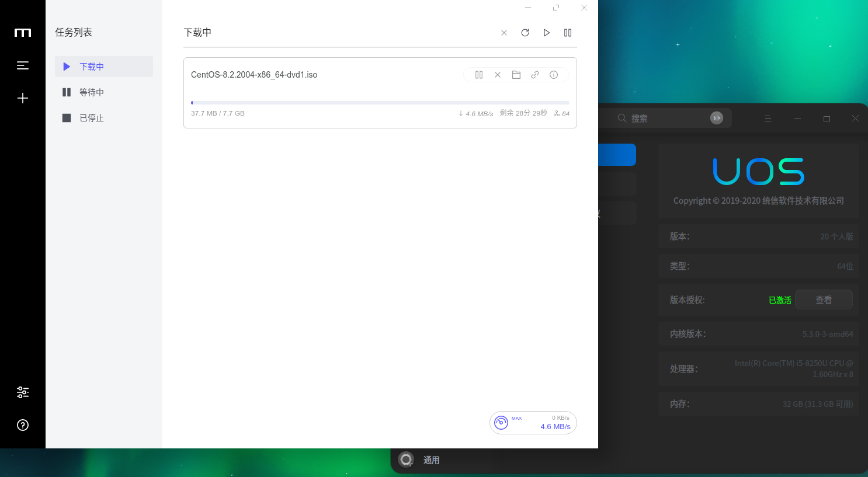Open the task list menu icon in sidebar

pyautogui.click(x=23, y=65)
